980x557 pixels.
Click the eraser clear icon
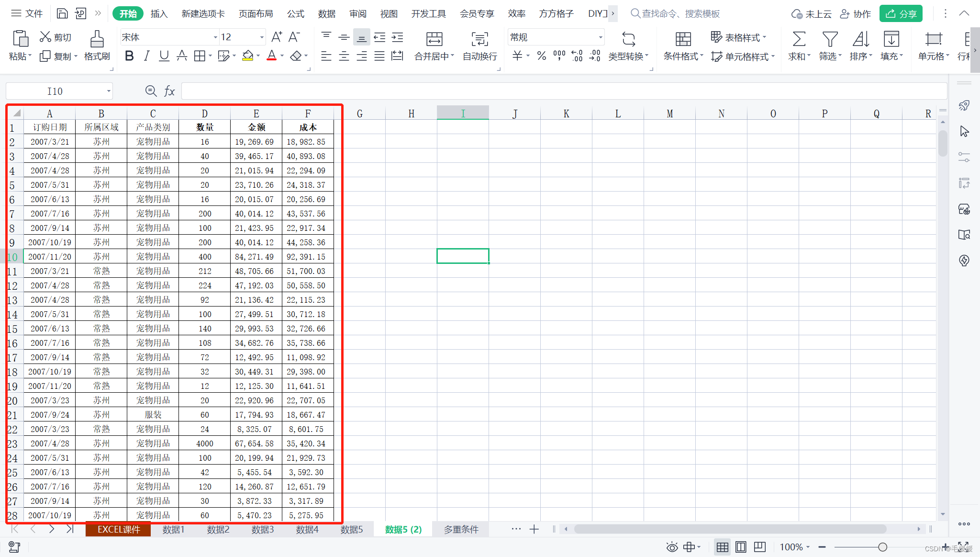(x=296, y=56)
